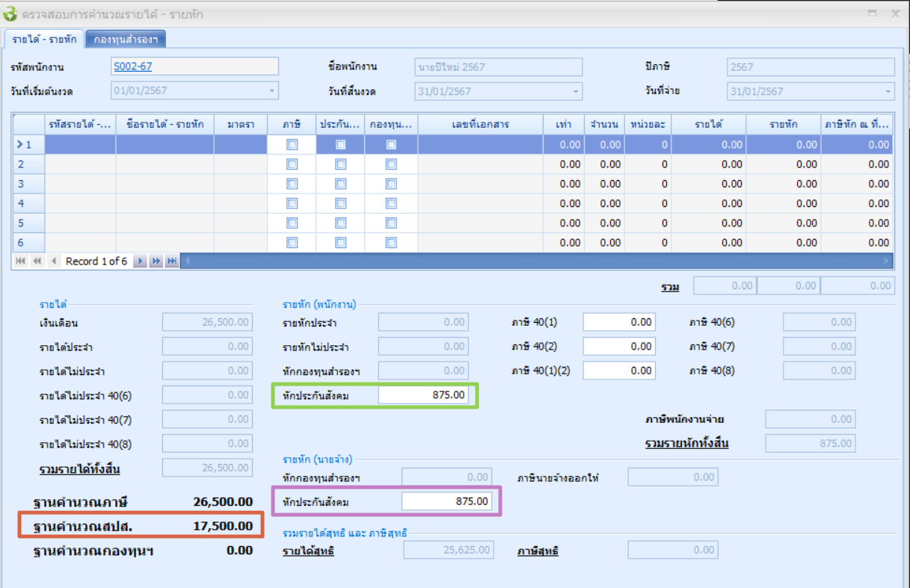The width and height of the screenshot is (910, 588).
Task: Enable the กองทุน checkbox in row 5
Action: tap(391, 223)
